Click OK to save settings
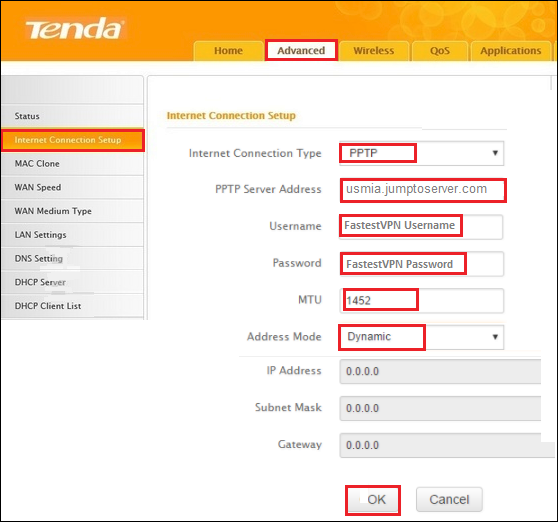Image resolution: width=558 pixels, height=522 pixels. click(373, 500)
